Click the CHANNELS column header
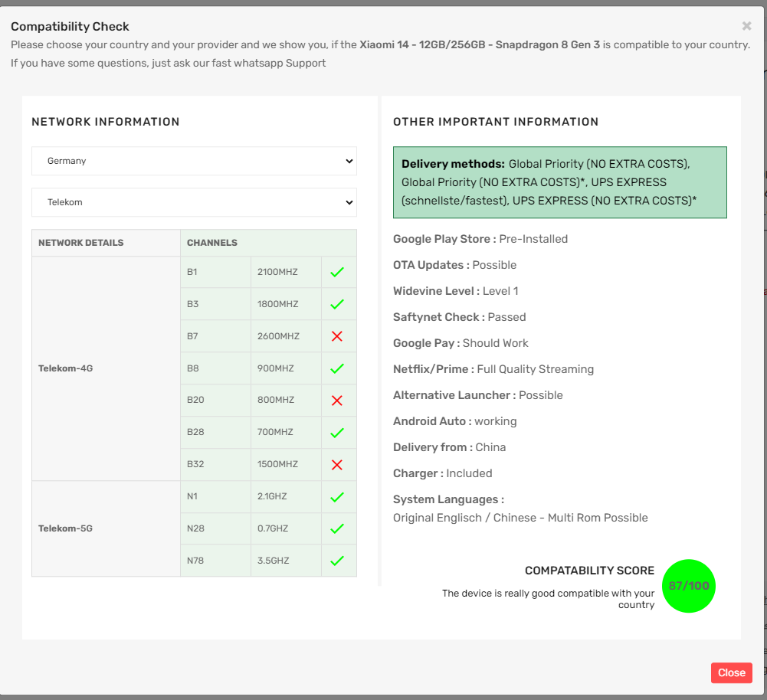The image size is (767, 700). pos(212,243)
